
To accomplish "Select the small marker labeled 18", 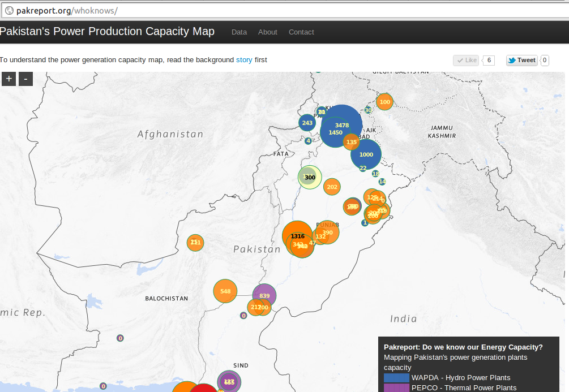I will coord(375,174).
